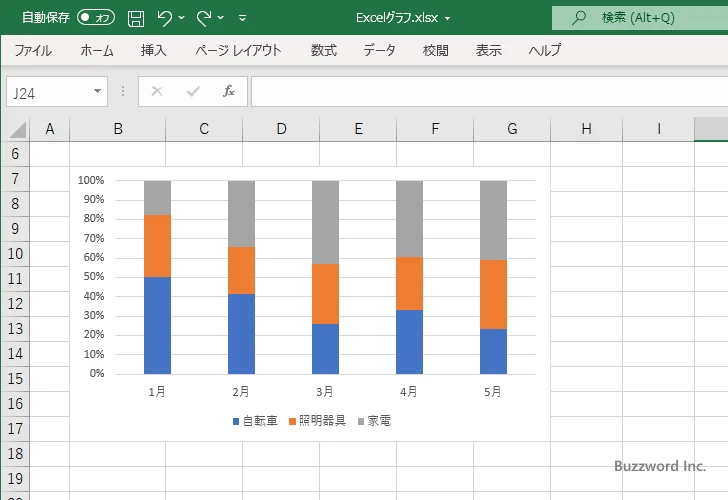
Task: Open the ファイル tab
Action: (33, 50)
